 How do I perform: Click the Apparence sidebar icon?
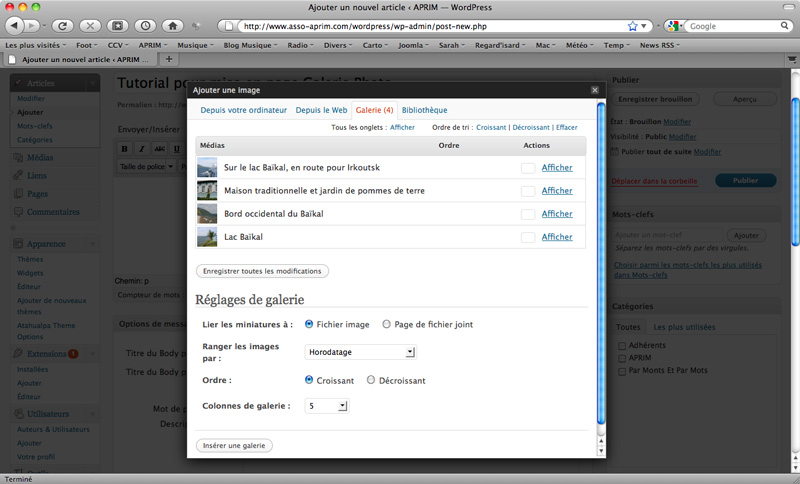[x=18, y=243]
